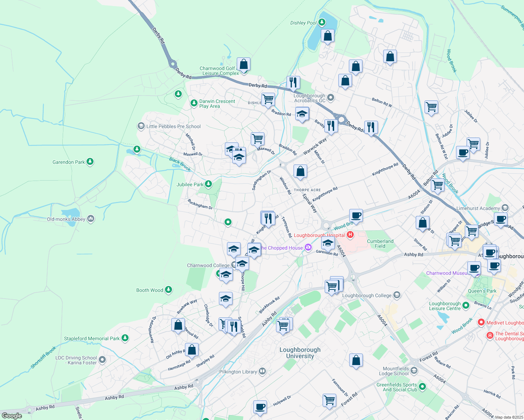This screenshot has width=524, height=420.
Task: Click the Jubilee Park tree marker
Action: 208,184
